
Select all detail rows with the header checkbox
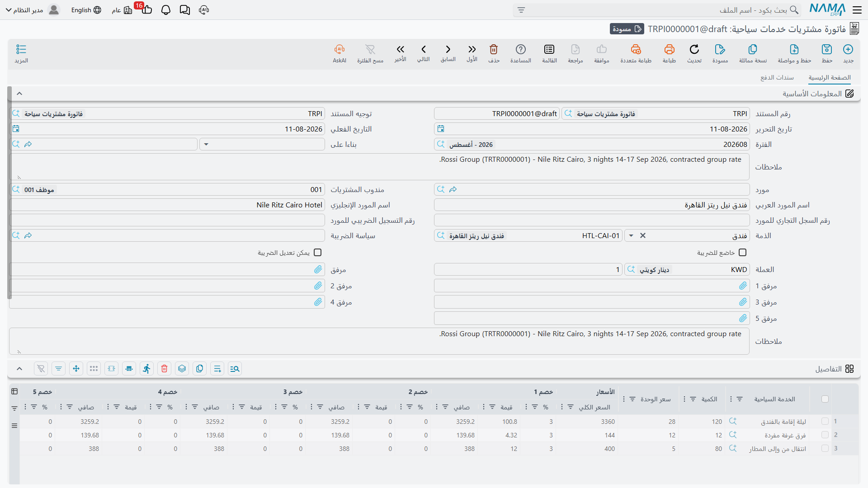[825, 399]
